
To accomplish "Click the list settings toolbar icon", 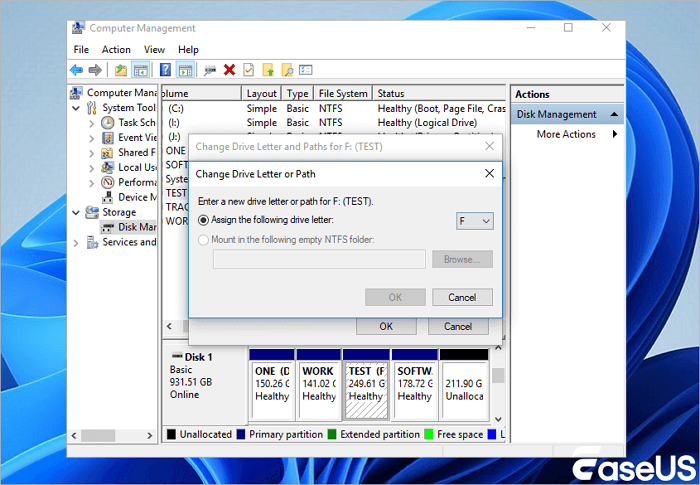I will 306,70.
